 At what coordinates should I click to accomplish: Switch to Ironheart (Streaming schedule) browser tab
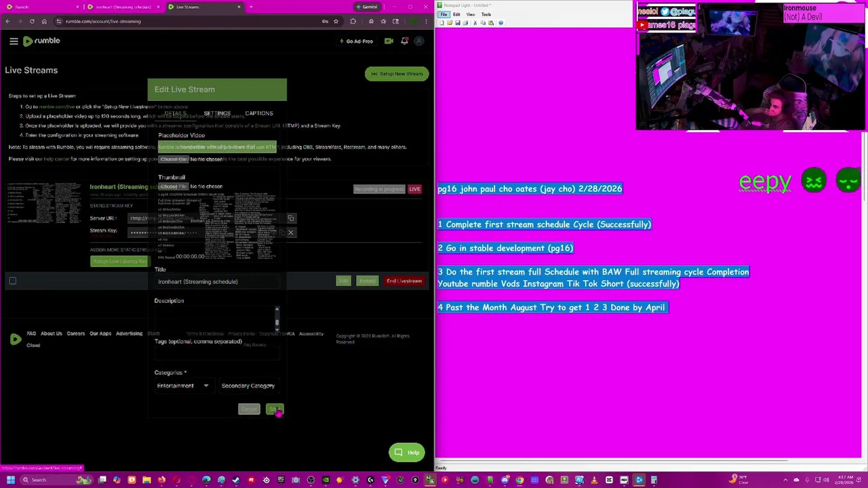click(x=122, y=7)
